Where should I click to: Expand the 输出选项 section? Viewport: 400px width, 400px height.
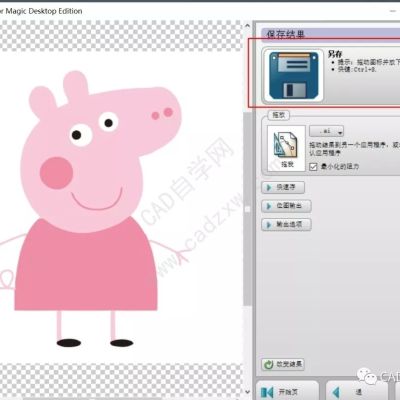[286, 225]
